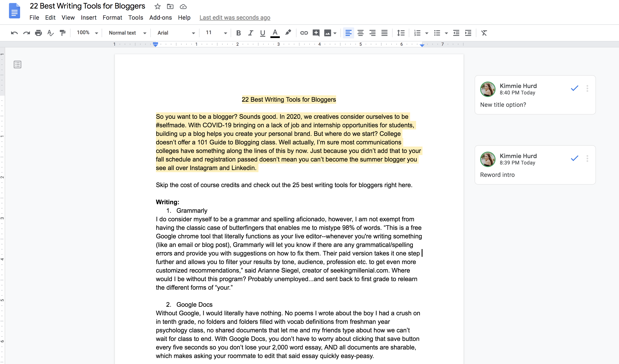Expand numbered list style arrow
The width and height of the screenshot is (619, 364).
coord(427,33)
